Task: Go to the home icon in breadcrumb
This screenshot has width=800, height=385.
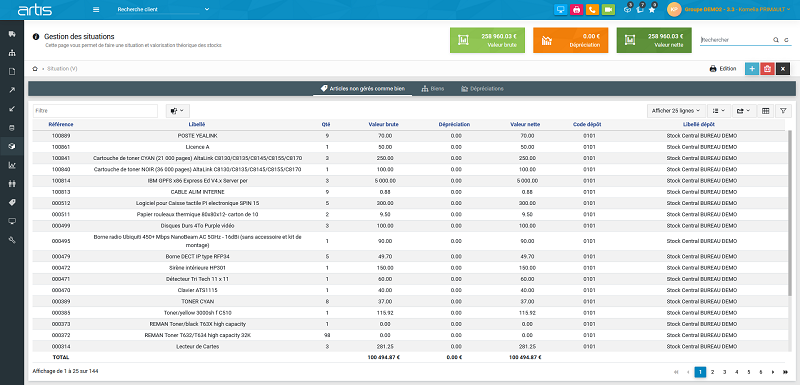Action: coord(35,68)
